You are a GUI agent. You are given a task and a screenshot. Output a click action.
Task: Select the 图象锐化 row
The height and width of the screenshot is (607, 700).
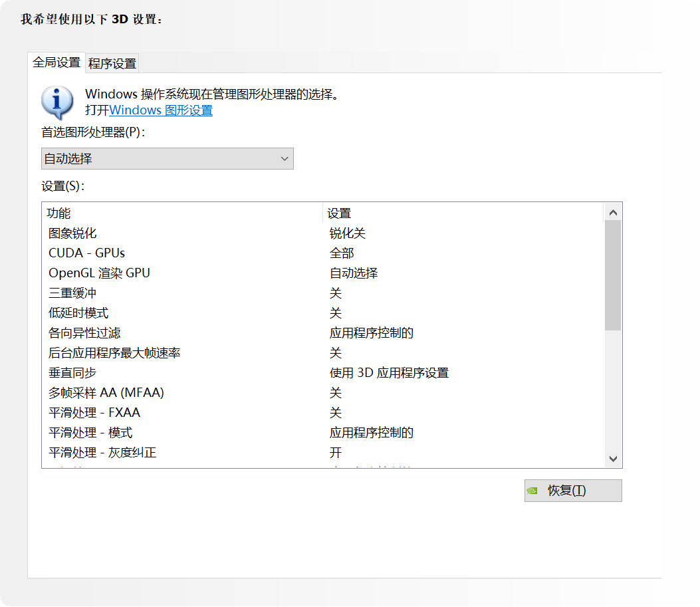[324, 233]
